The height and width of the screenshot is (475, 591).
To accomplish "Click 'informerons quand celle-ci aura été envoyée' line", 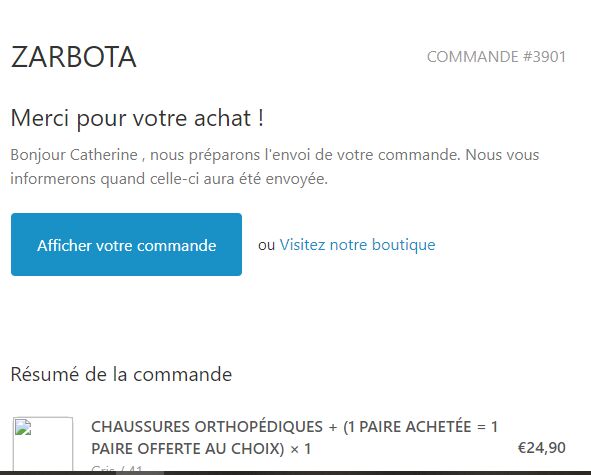I will tap(169, 179).
